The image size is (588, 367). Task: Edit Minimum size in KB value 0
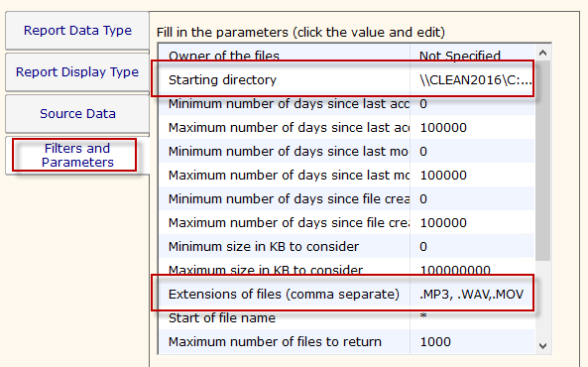pos(423,247)
